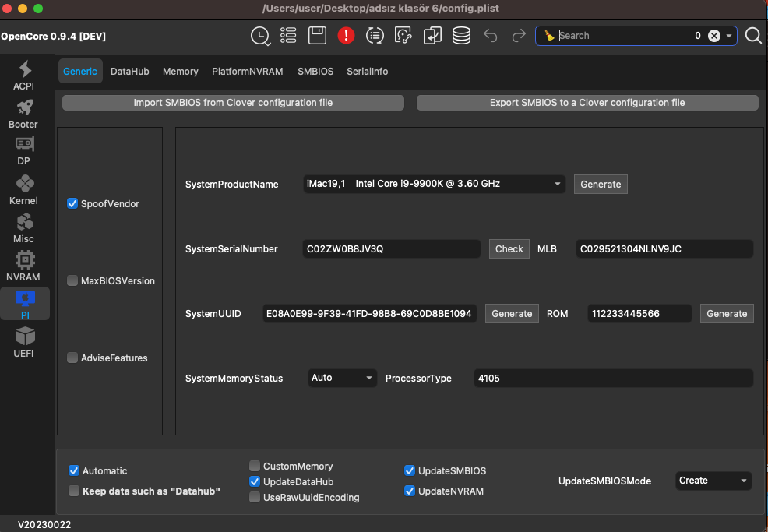Open the database icon in toolbar
This screenshot has height=532, width=768.
(x=461, y=35)
